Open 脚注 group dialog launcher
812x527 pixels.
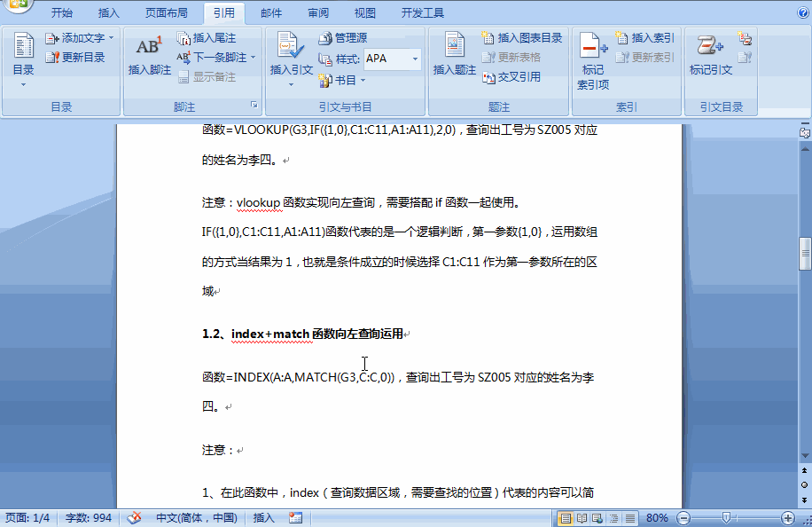254,106
